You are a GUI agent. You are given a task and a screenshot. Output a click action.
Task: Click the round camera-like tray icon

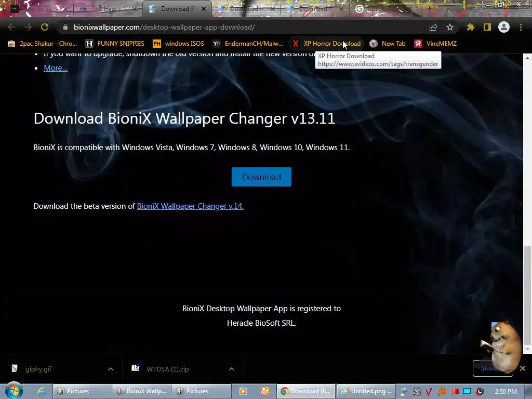click(x=480, y=392)
